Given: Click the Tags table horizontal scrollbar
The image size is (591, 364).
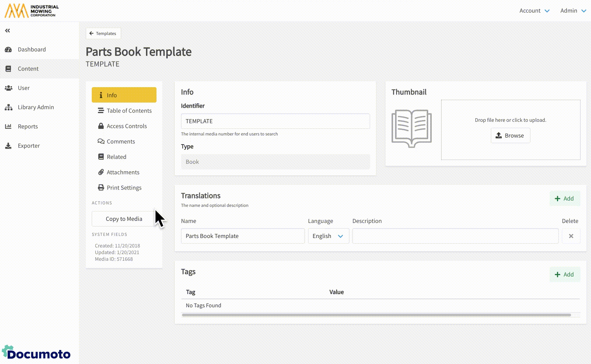Looking at the screenshot, I should 376,315.
